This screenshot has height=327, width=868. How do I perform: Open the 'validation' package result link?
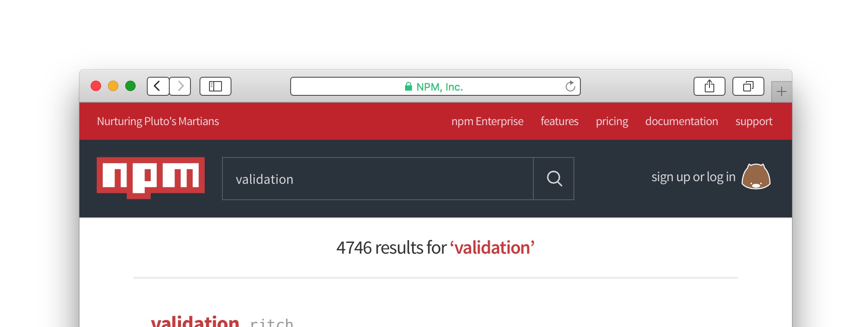195,321
